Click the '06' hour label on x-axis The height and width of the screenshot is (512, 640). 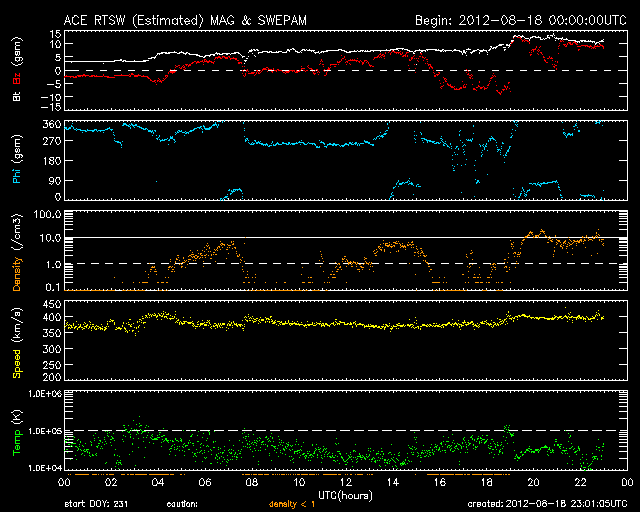coord(205,482)
